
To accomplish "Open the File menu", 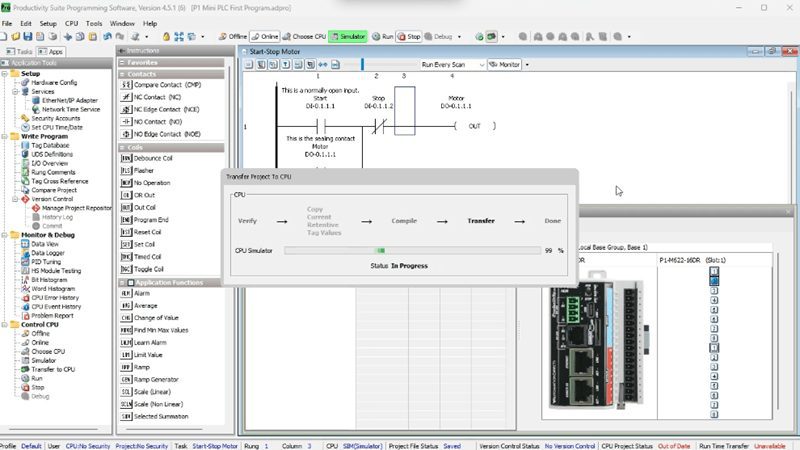I will point(7,23).
